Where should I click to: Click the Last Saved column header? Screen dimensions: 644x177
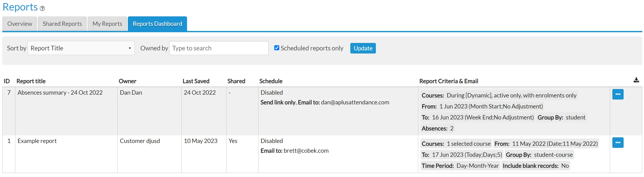pos(196,81)
